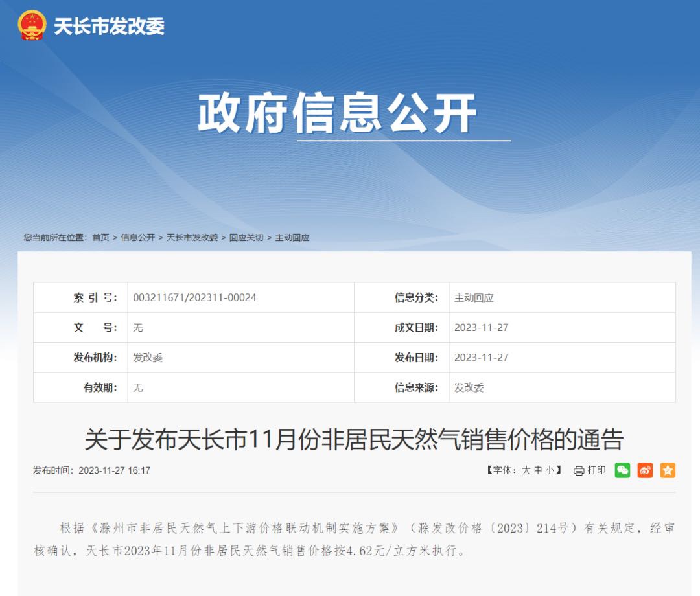Open 天长市发改委 breadcrumb link
700x596 pixels.
tap(192, 237)
